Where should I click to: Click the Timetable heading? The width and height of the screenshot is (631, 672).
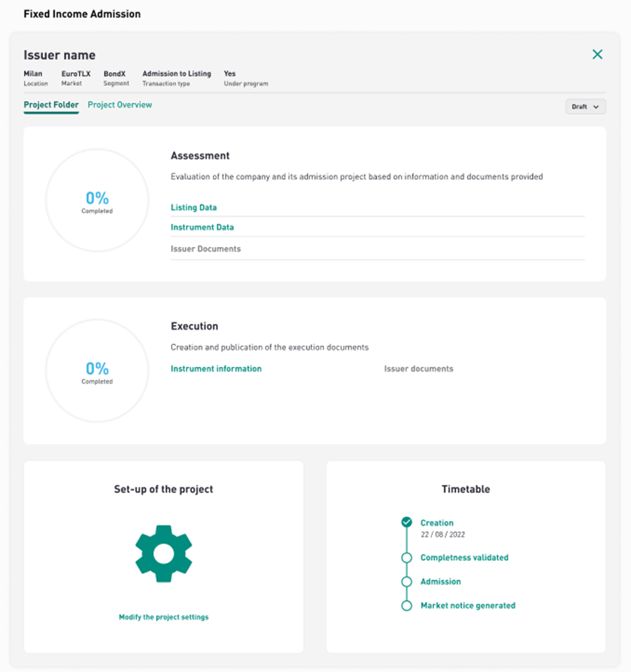tap(466, 490)
